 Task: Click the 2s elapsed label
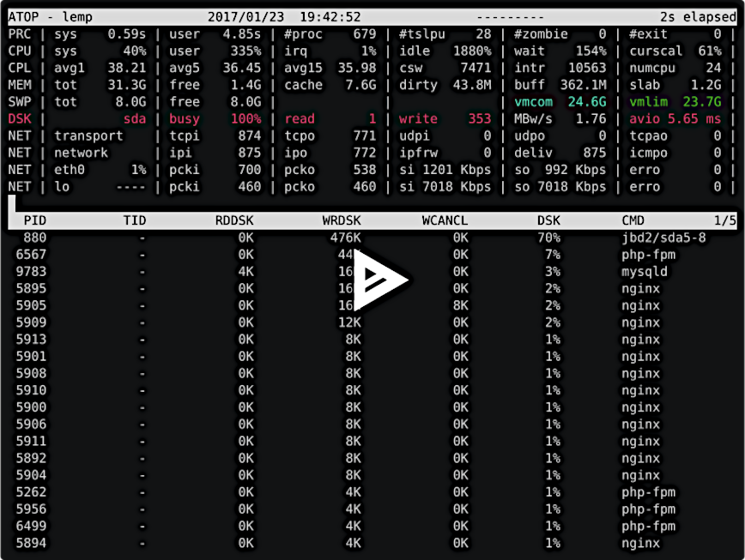pos(698,17)
